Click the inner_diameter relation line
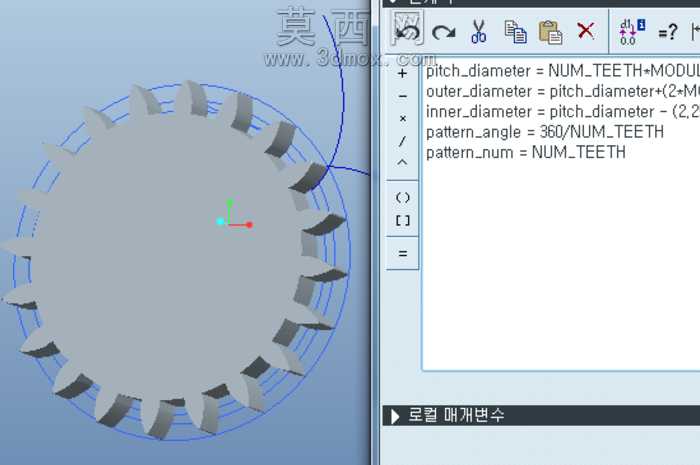Screen dimensions: 700x465 (x=562, y=112)
